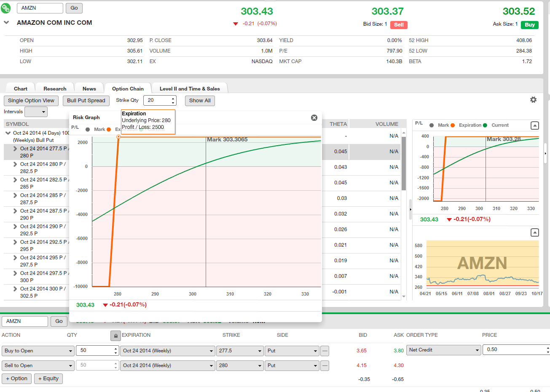Screen dimensions: 550x392
Task: Open the Intervals dropdown
Action: point(36,112)
